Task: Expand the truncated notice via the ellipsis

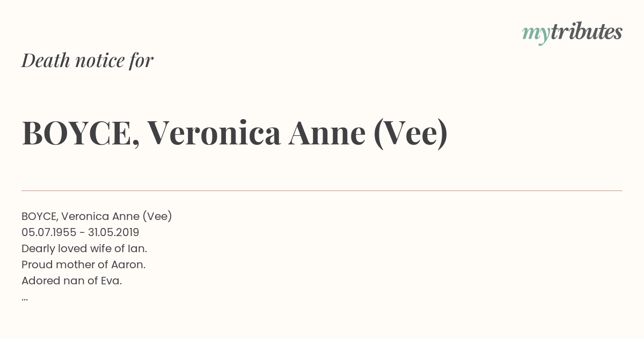Action: [x=25, y=298]
